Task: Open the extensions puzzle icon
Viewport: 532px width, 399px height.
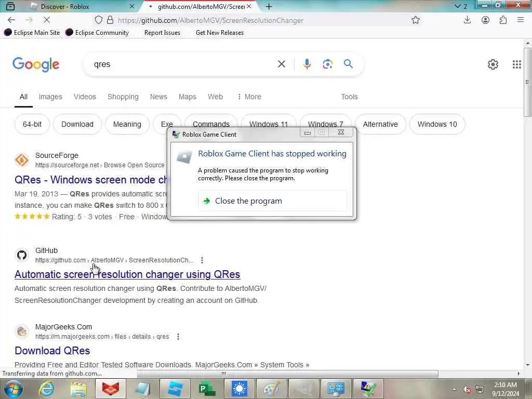Action: pyautogui.click(x=503, y=20)
